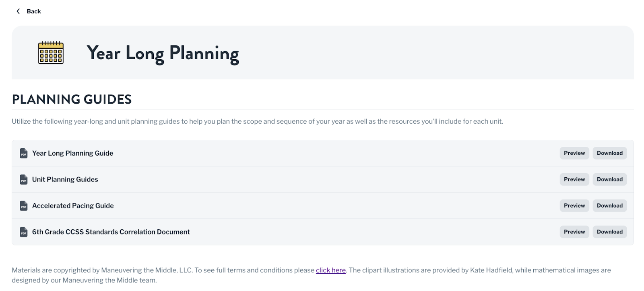This screenshot has height=291, width=644.
Task: Download the 6th Grade CCSS Standards document
Action: (x=609, y=232)
